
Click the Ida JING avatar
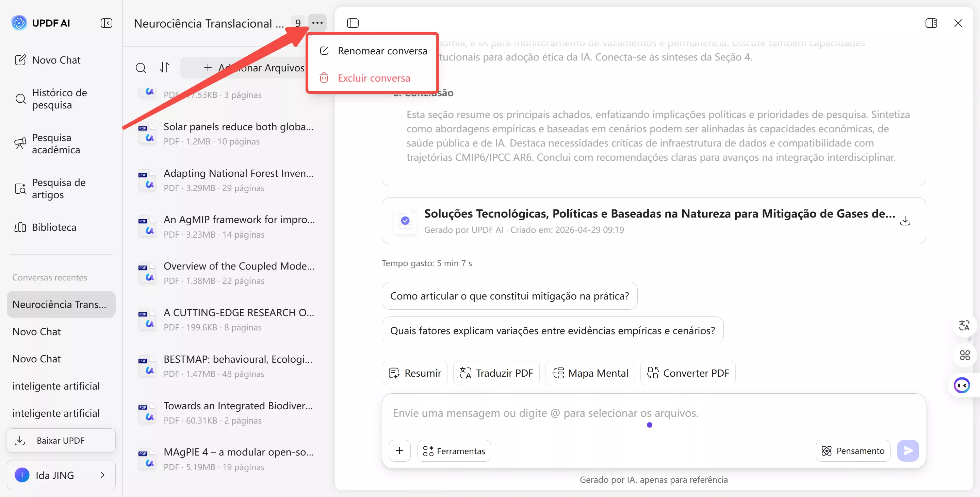point(22,475)
